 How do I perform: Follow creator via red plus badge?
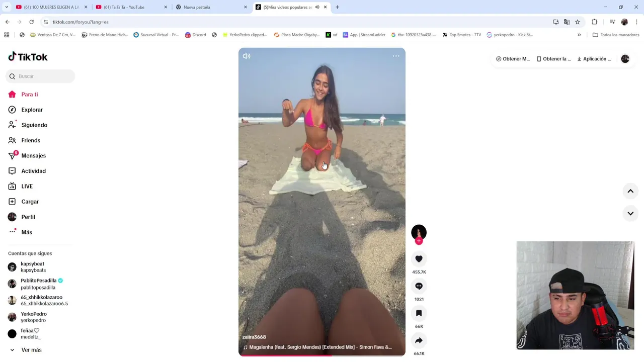click(x=419, y=241)
